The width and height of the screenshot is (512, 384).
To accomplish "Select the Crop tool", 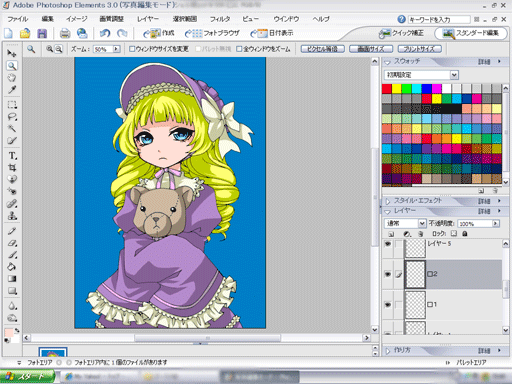I will 12,168.
